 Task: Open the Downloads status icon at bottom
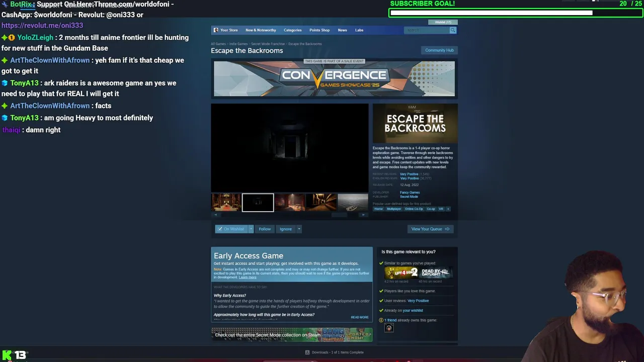pyautogui.click(x=307, y=352)
